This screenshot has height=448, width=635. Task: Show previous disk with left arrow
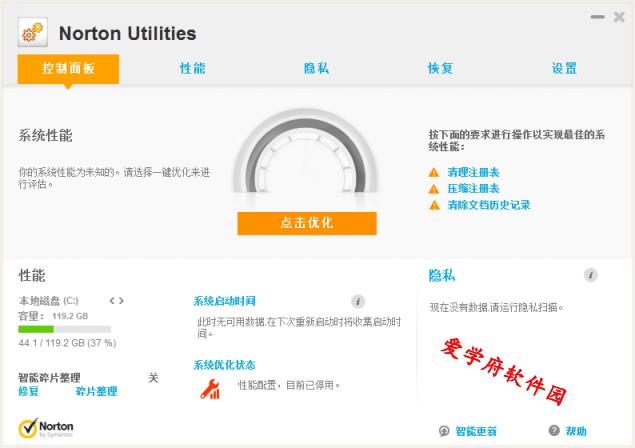112,301
